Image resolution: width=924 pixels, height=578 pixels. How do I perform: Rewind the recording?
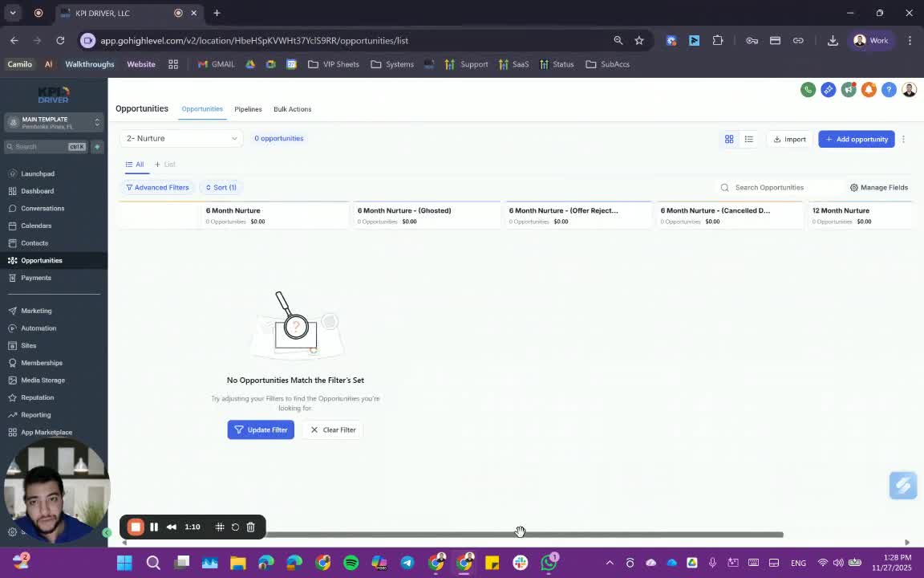click(x=172, y=527)
